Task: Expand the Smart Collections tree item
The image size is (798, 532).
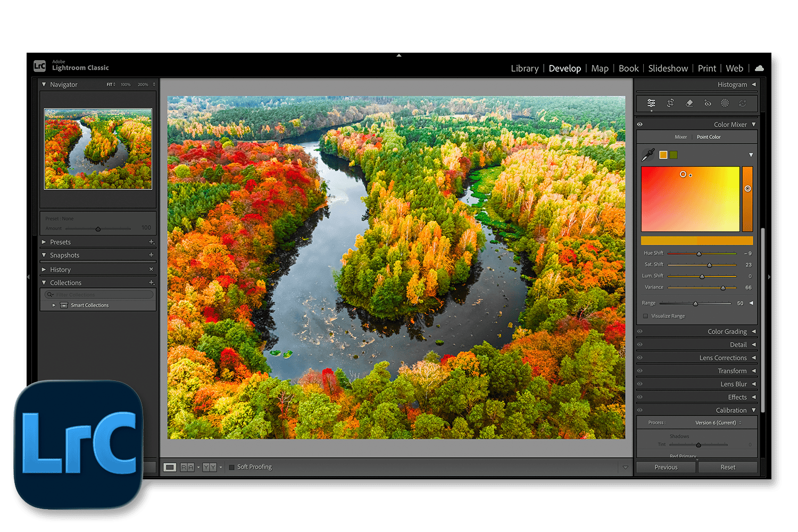Action: pos(54,305)
